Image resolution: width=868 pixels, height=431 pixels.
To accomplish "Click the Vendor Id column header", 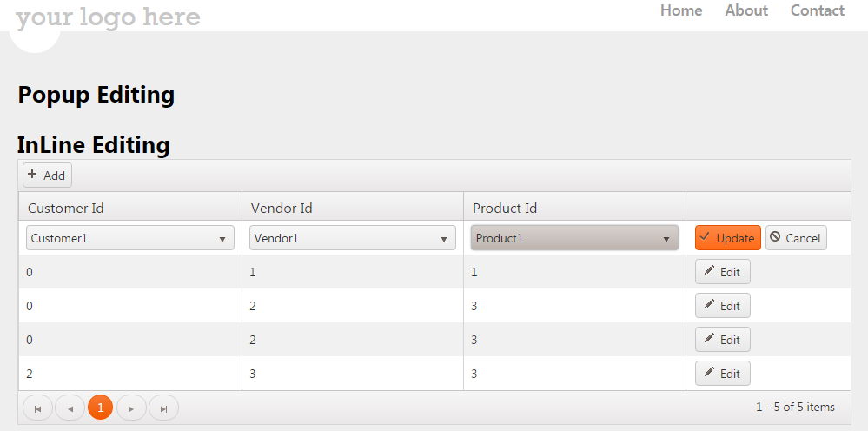I will tap(282, 208).
